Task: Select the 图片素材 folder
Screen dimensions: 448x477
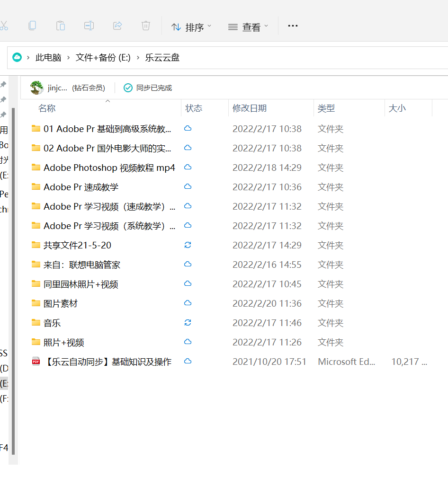Action: [x=61, y=304]
